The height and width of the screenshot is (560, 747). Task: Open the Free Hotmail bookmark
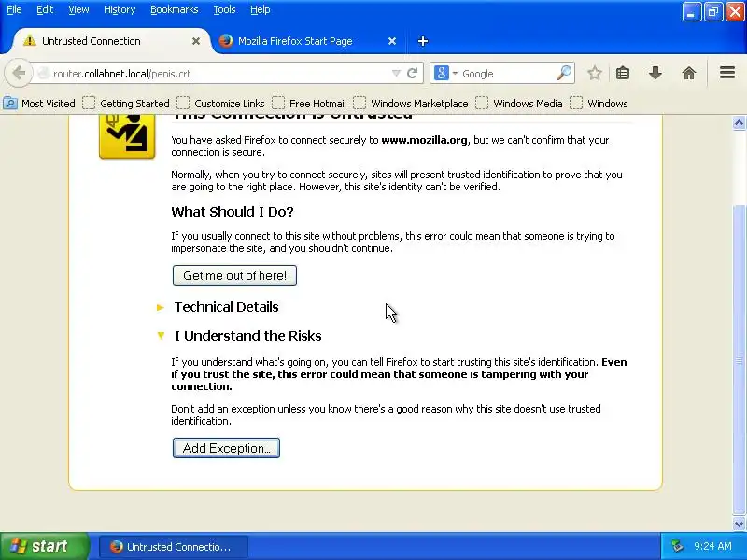[309, 104]
